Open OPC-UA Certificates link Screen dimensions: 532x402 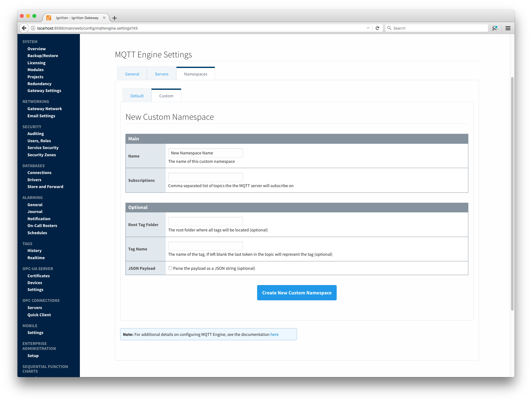click(x=39, y=276)
